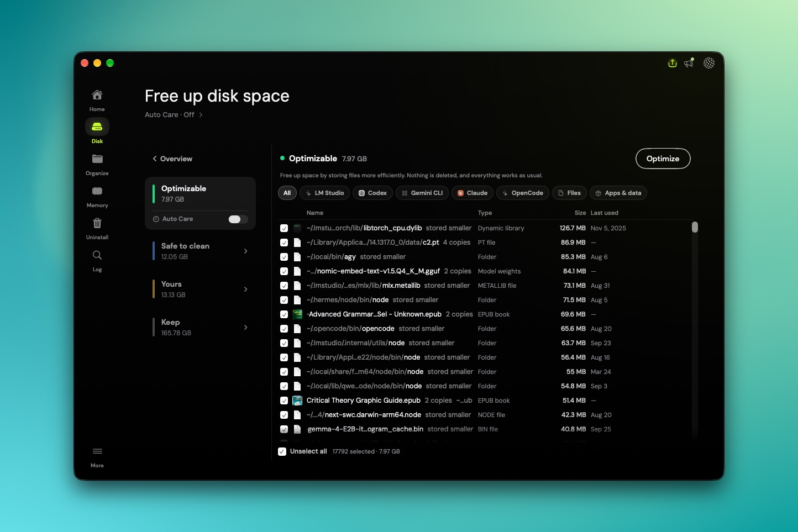Open Auto Care Off settings chevron

201,115
